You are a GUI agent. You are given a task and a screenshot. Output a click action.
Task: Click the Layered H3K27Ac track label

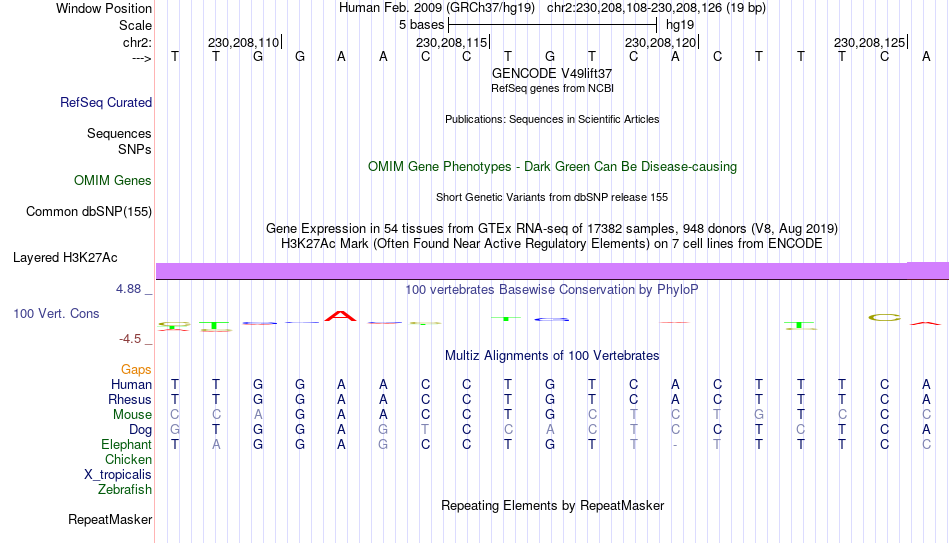click(65, 258)
